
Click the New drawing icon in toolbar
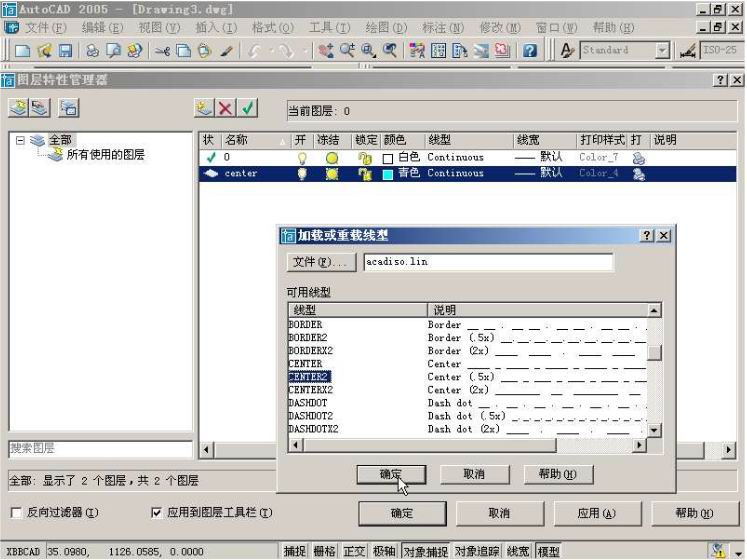tap(22, 50)
